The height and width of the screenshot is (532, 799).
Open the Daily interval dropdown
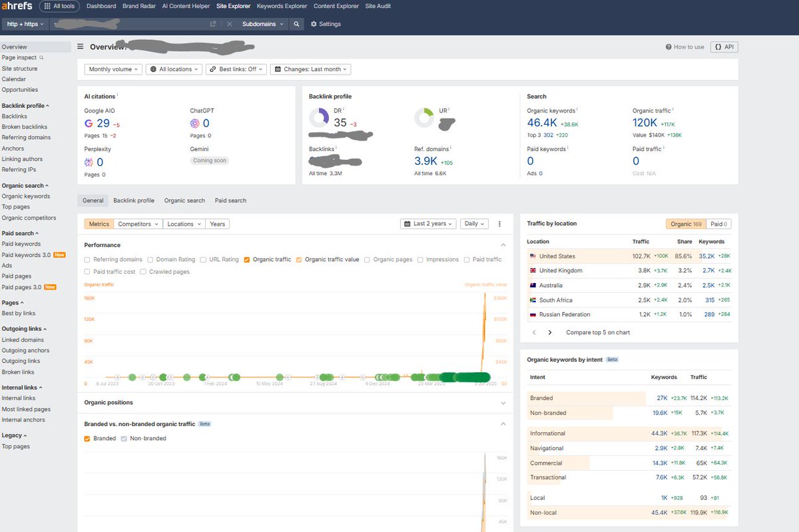(x=473, y=224)
